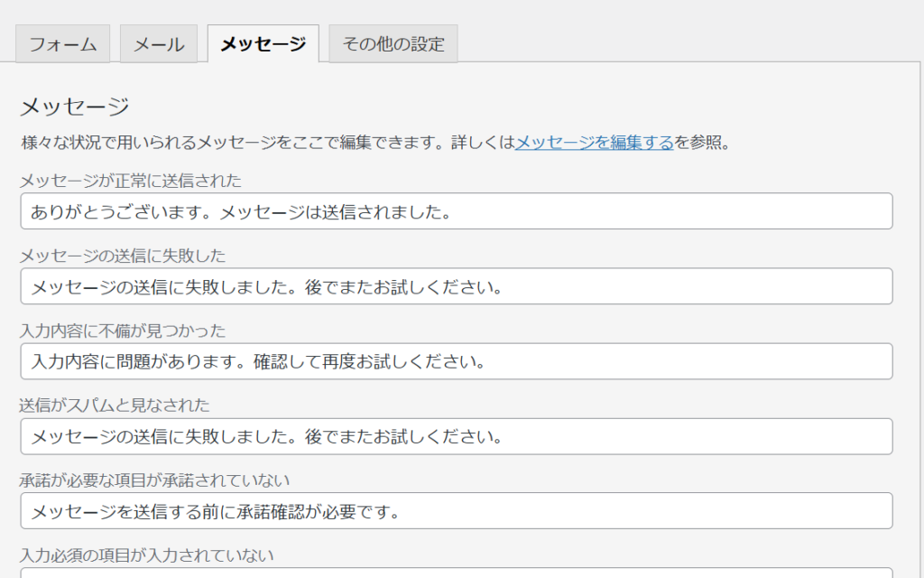
Task: Open the メール tab
Action: (x=159, y=44)
